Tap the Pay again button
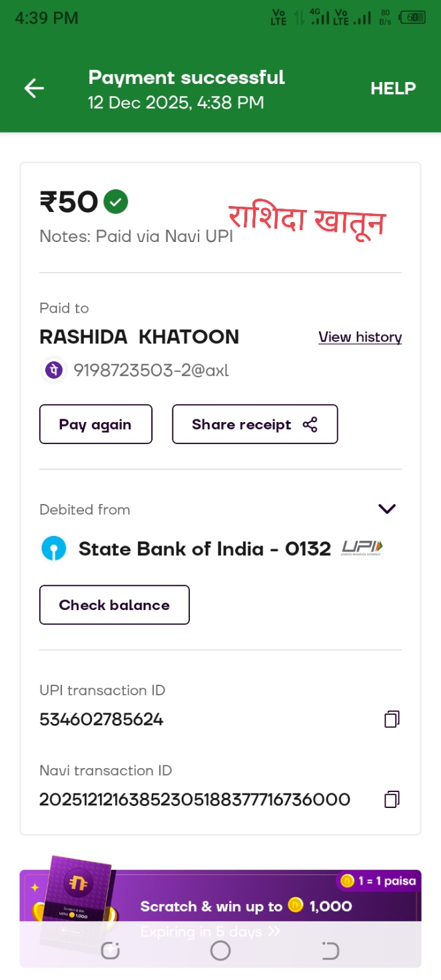Screen dimensions: 441x980 click(95, 425)
